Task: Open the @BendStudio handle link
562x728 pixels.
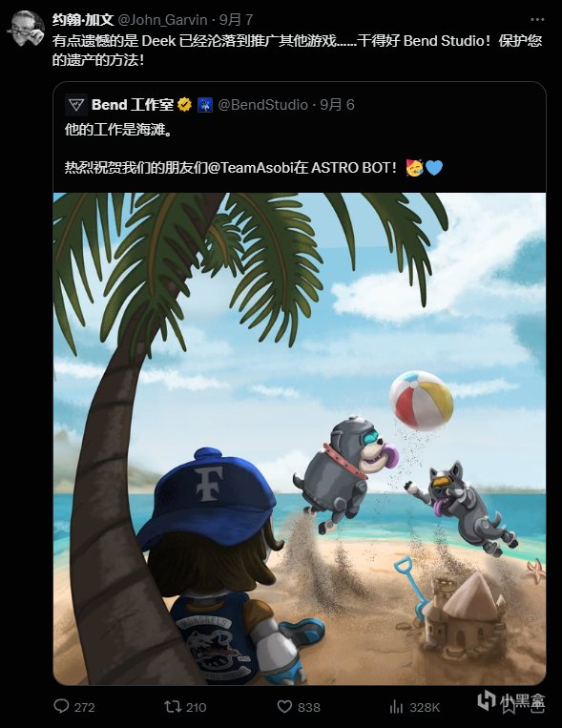Action: click(x=262, y=105)
